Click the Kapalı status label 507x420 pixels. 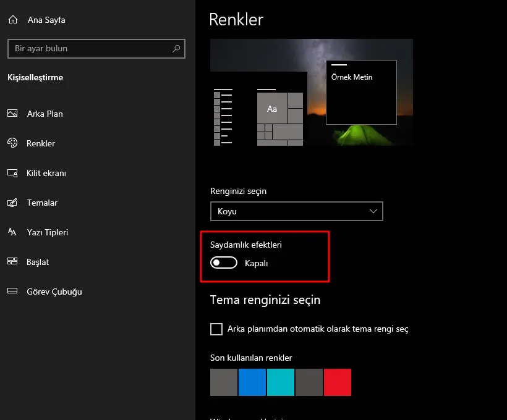click(x=256, y=263)
